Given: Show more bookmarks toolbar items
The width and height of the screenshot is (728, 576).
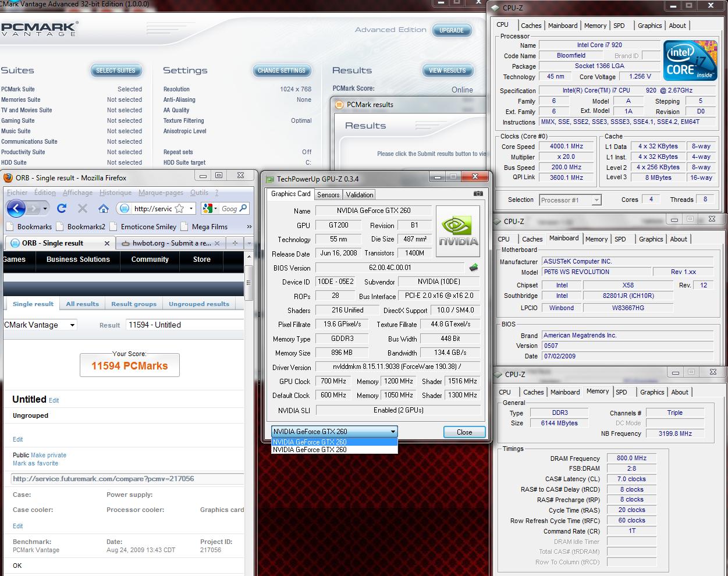Looking at the screenshot, I should pyautogui.click(x=249, y=227).
